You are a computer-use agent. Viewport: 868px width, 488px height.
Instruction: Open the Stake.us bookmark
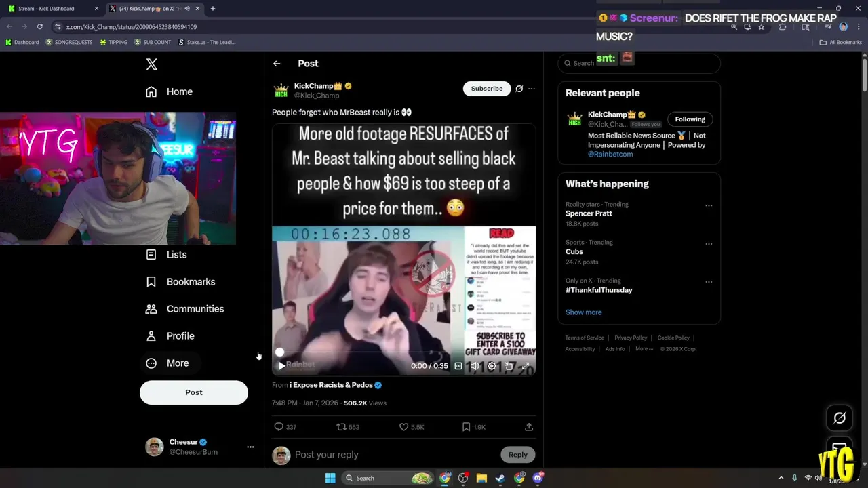[x=207, y=42]
